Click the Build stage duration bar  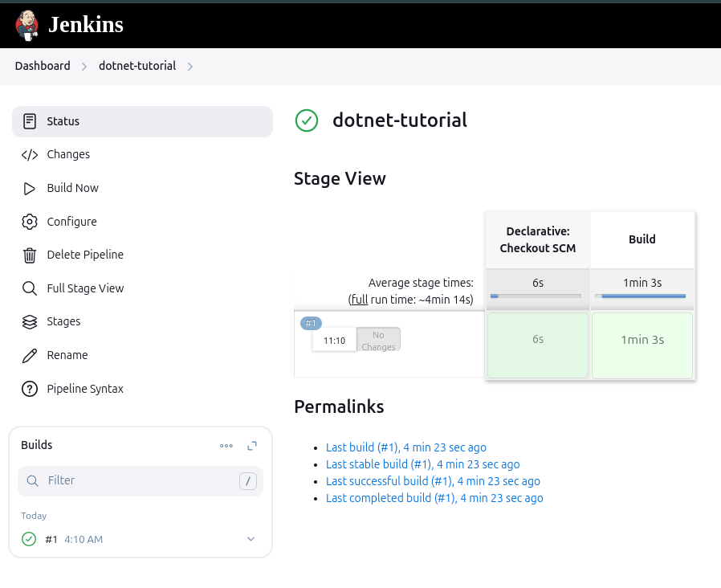642,296
